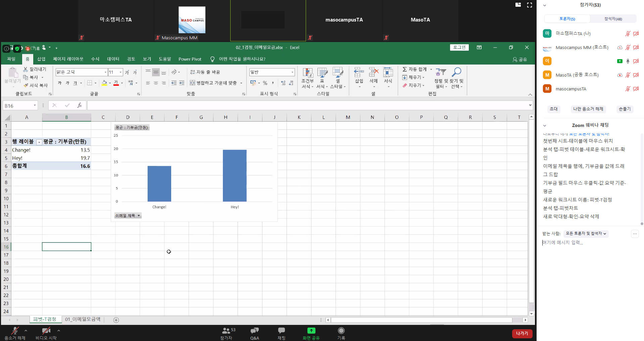644x341 pixels.
Task: Click the Raise Hand button
Action: point(624,109)
